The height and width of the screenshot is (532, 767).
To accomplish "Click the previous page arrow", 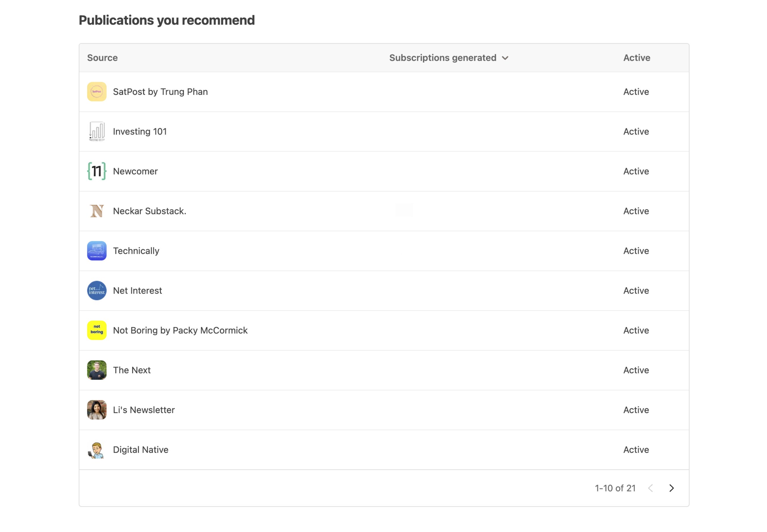I will pos(650,488).
